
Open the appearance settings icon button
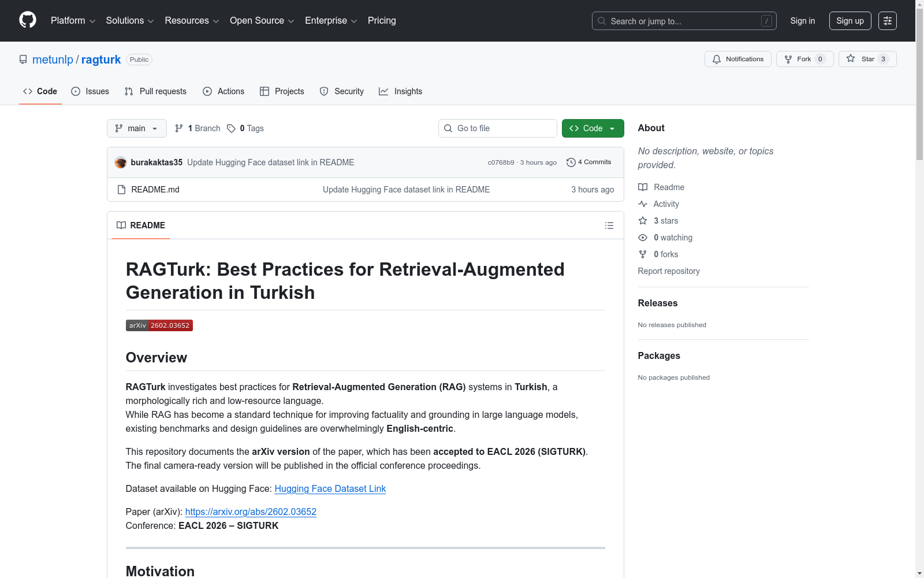888,21
